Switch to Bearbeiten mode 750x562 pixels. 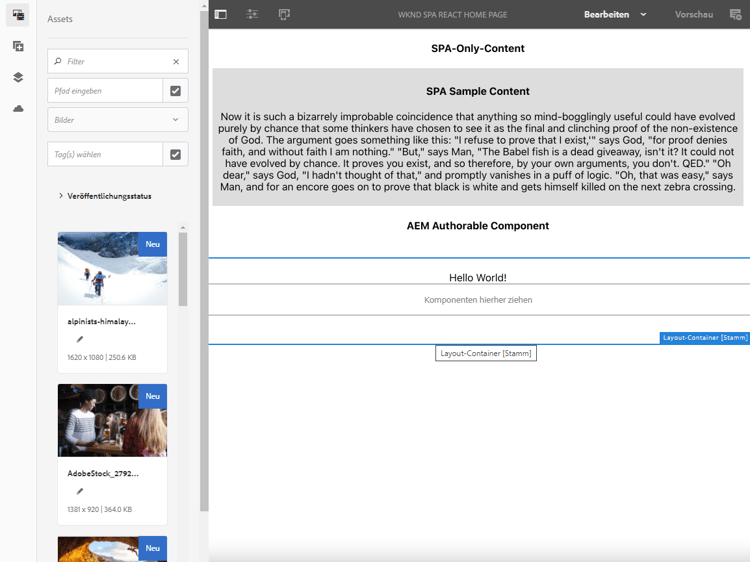606,14
